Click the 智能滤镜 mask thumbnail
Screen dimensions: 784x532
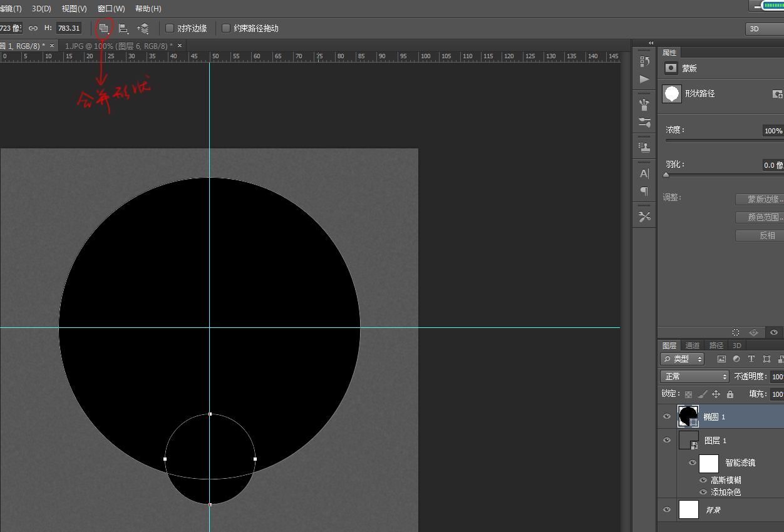point(709,463)
